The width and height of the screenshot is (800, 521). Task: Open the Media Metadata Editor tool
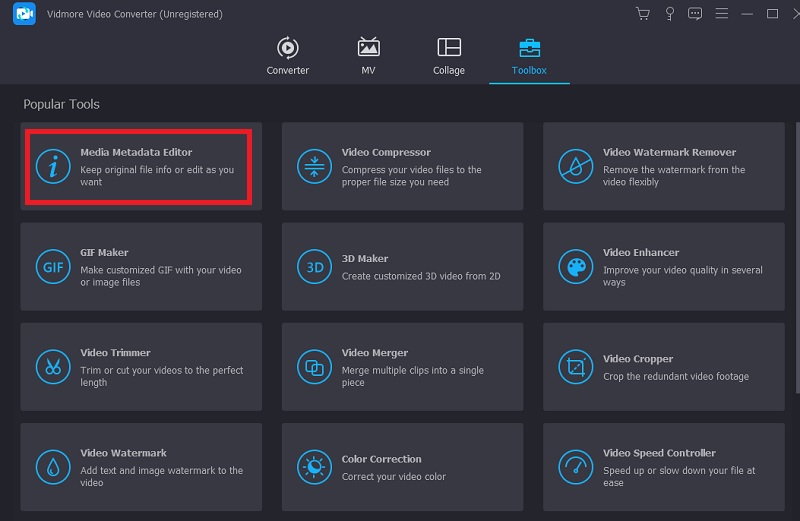pyautogui.click(x=141, y=166)
